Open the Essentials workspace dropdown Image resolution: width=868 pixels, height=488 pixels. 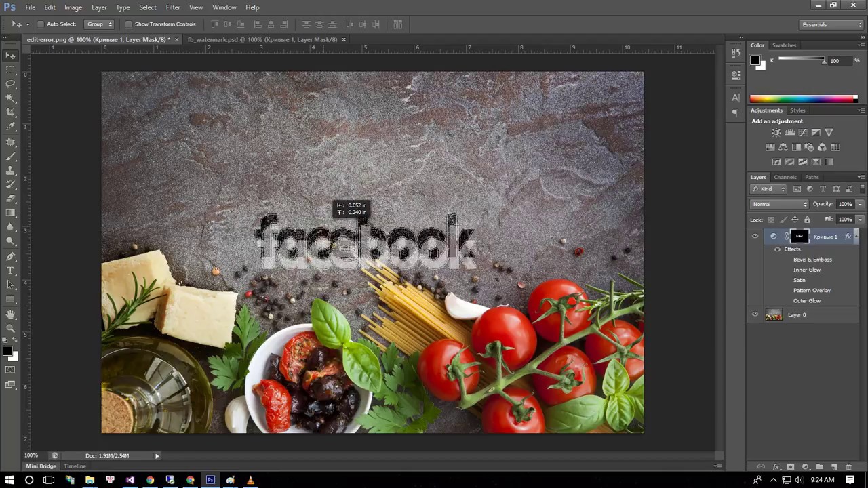click(831, 24)
